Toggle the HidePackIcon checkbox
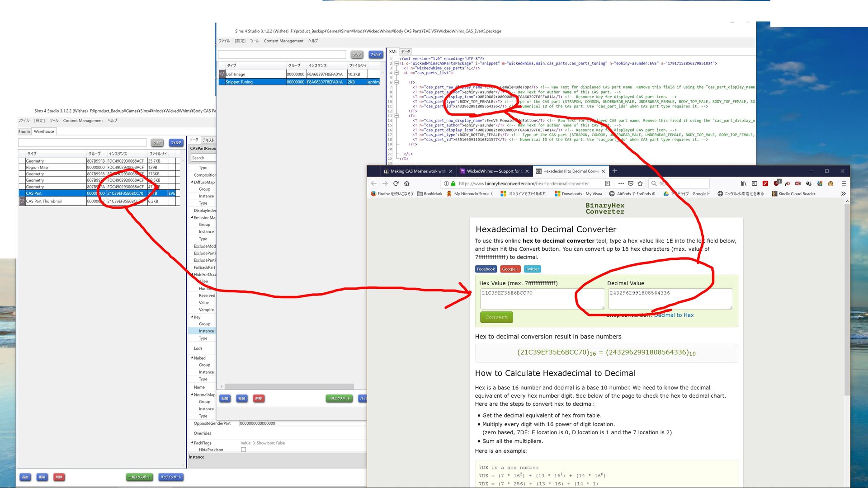This screenshot has height=488, width=868. [x=243, y=450]
